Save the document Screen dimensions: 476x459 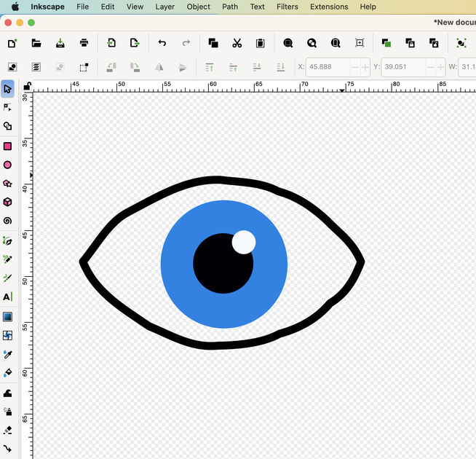(x=60, y=43)
